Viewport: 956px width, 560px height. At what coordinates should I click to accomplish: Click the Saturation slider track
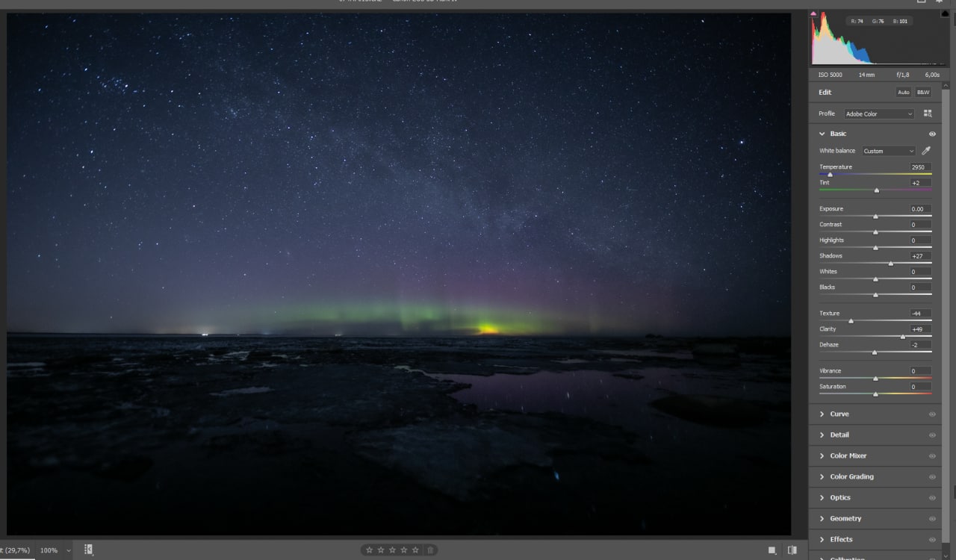pyautogui.click(x=875, y=393)
